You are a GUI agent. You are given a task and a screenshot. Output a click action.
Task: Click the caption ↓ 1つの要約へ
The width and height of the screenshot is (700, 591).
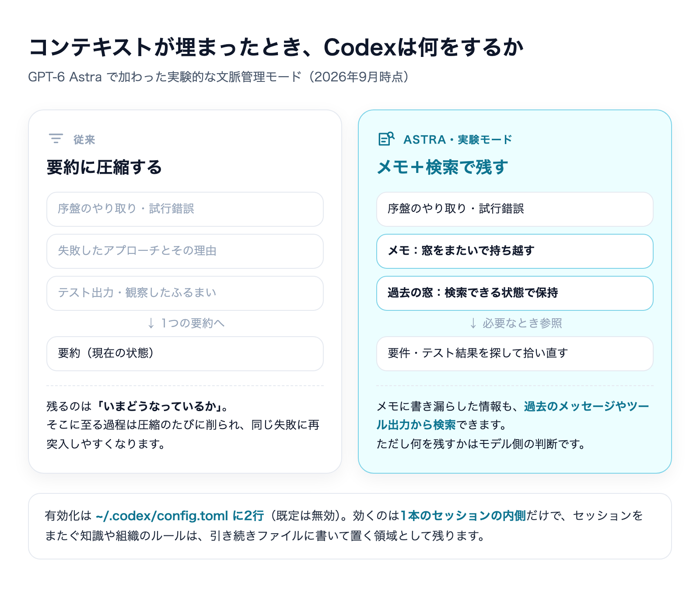185,323
